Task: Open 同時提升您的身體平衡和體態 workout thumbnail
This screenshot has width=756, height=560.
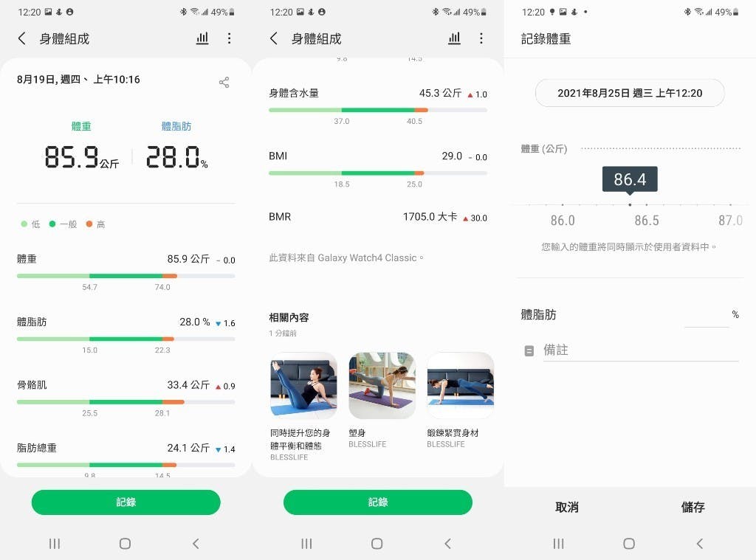Action: pos(303,385)
